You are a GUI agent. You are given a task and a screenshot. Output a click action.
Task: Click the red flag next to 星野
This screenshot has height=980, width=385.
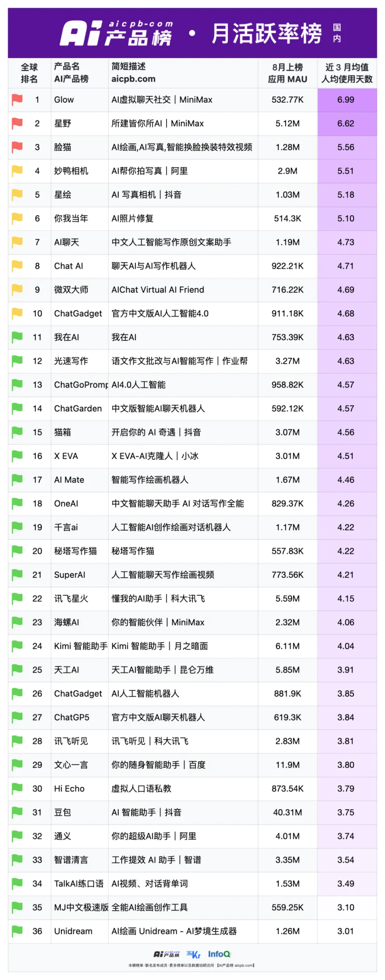point(17,123)
